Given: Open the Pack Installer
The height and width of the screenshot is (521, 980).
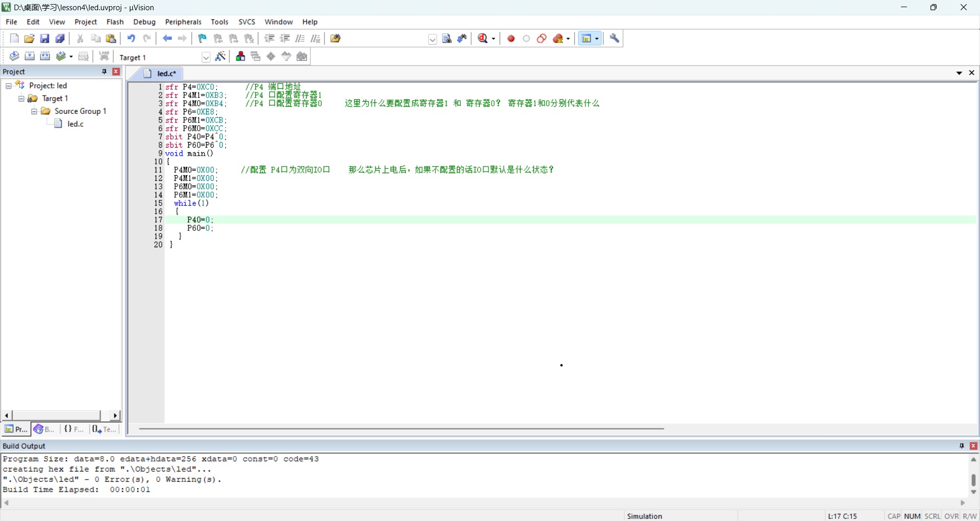Looking at the screenshot, I should [302, 56].
